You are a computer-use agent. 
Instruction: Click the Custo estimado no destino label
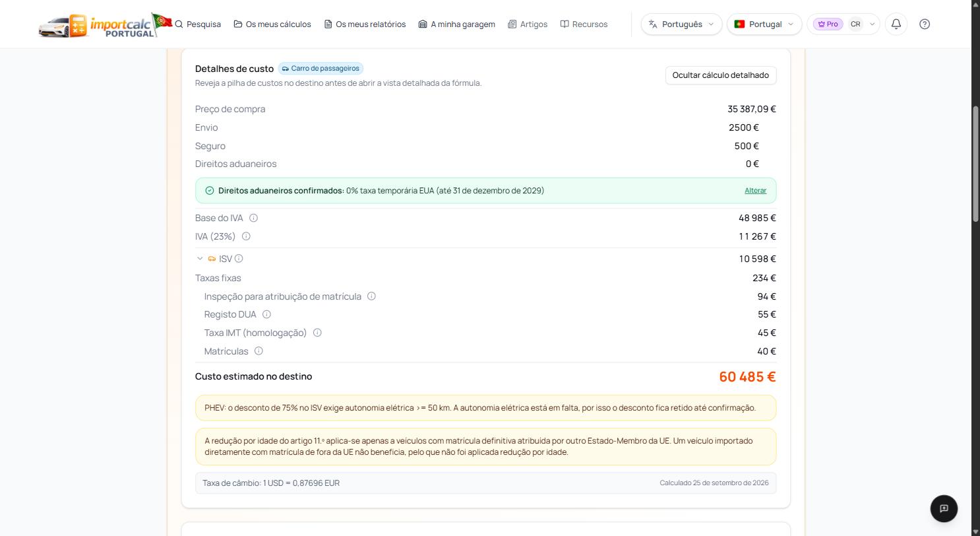coord(254,376)
